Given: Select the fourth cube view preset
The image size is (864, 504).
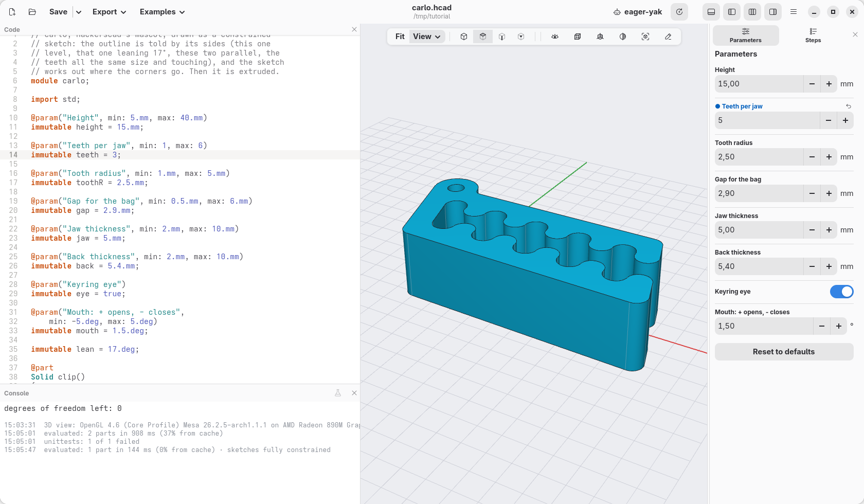Looking at the screenshot, I should point(521,37).
